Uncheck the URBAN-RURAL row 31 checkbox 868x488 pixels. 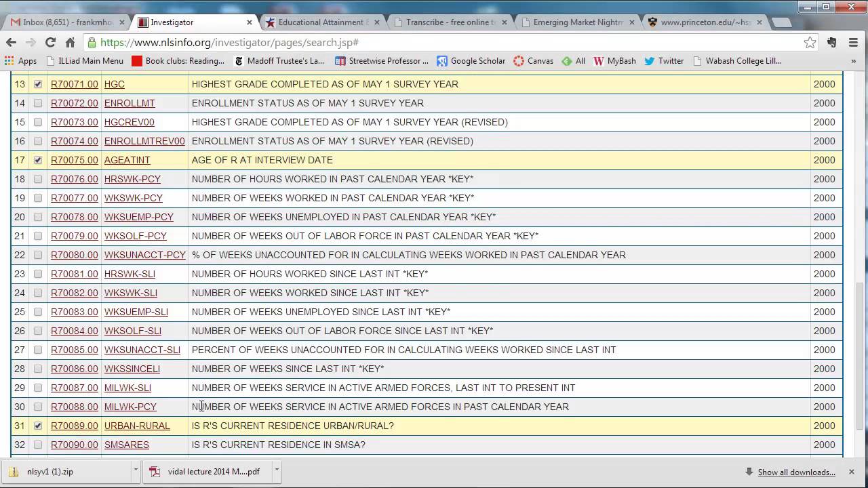tap(38, 426)
